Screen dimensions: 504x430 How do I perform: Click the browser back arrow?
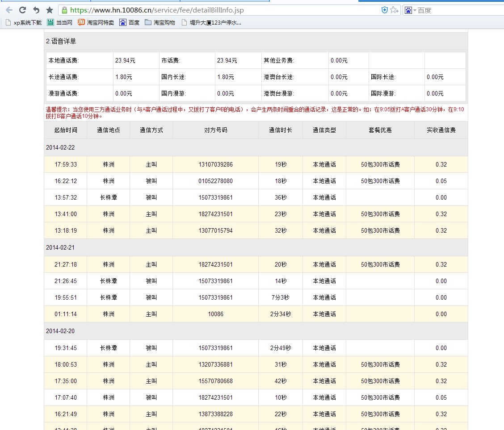[9, 10]
